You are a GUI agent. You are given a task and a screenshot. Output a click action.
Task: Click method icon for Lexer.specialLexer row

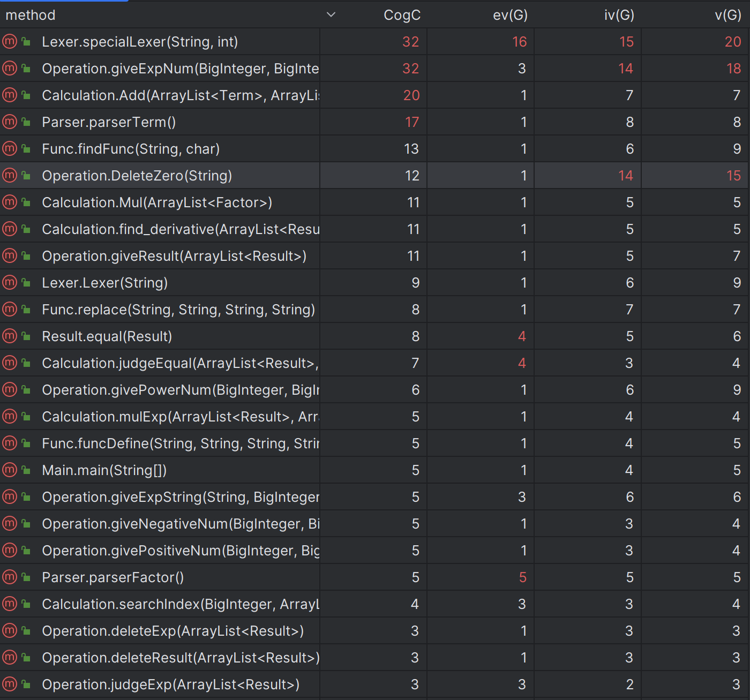click(10, 41)
